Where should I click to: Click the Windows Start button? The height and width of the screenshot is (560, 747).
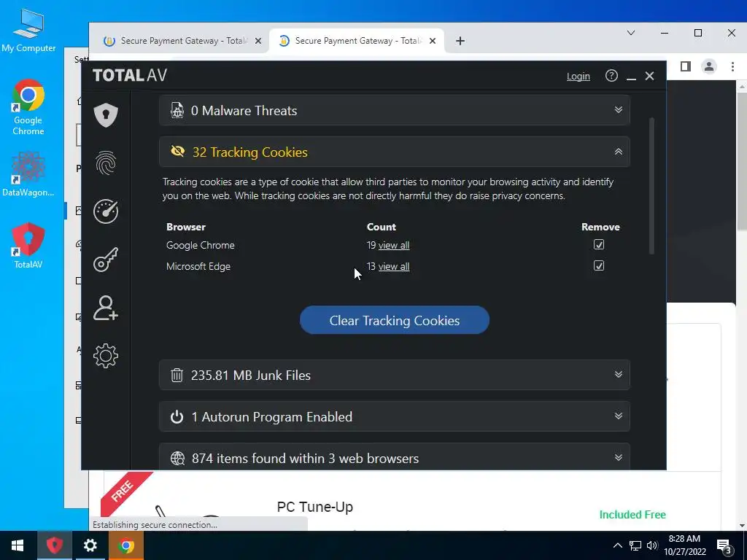(18, 545)
